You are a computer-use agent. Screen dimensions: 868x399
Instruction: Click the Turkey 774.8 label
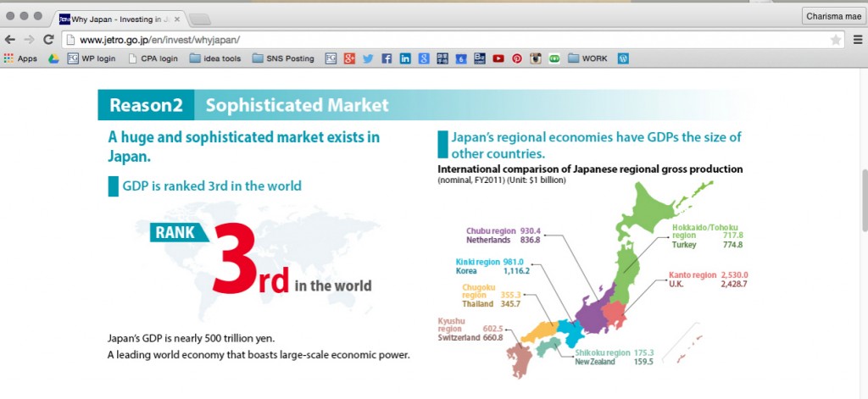click(708, 245)
